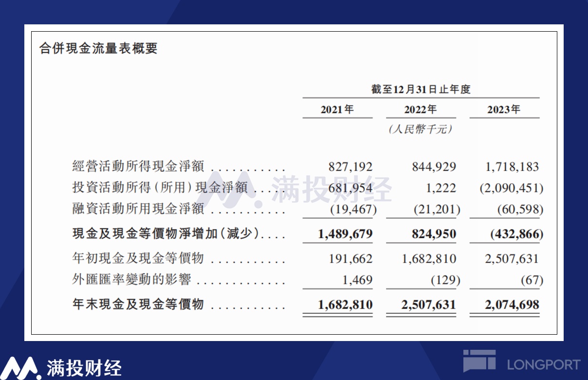The width and height of the screenshot is (588, 380).
Task: Select the 融資活動所用現金淨額 row label
Action: coord(138,209)
